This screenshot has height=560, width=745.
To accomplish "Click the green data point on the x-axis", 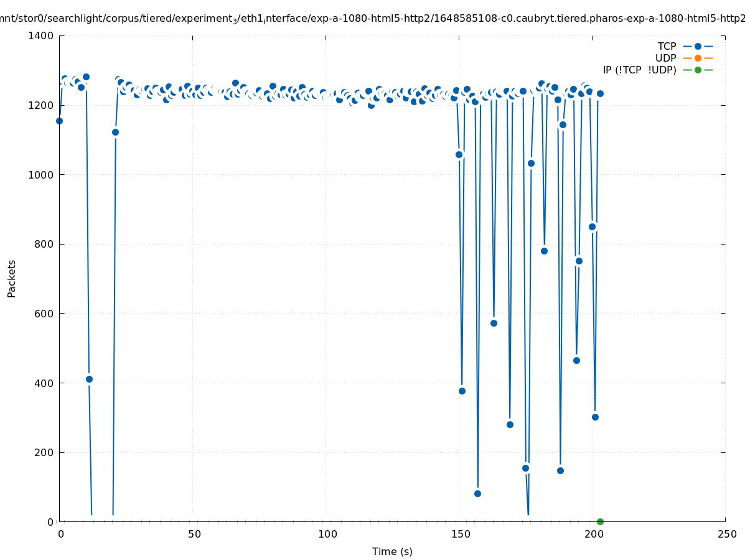I will click(x=600, y=521).
